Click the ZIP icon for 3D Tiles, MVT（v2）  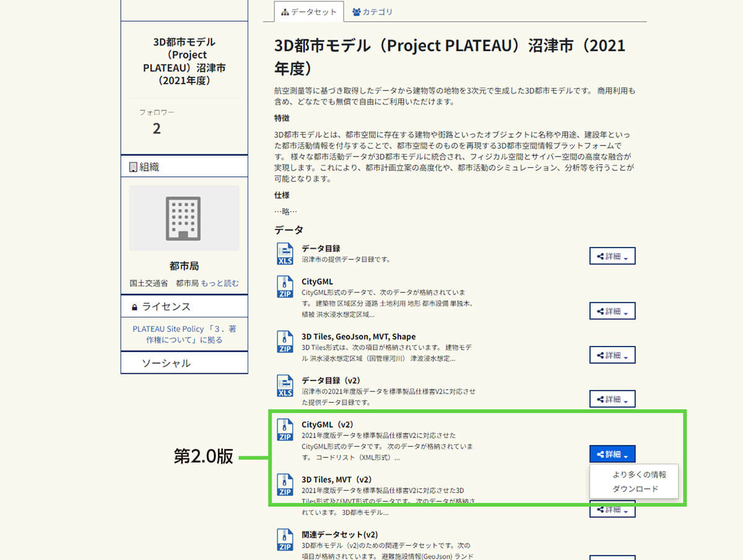(285, 485)
